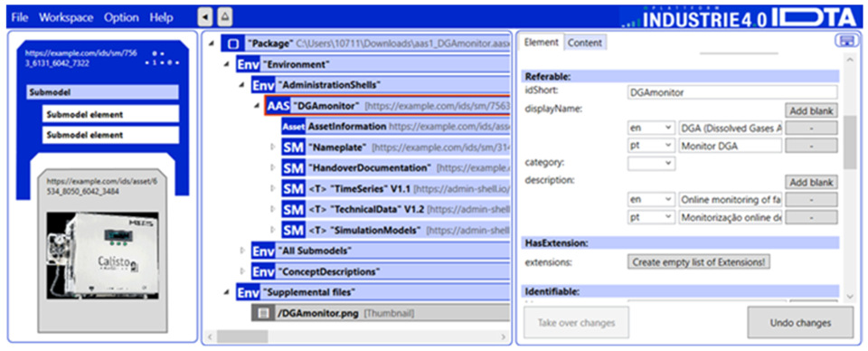Viewport: 868px width, 351px height.
Task: Click the SM icon beside TimeSeries
Action: click(293, 189)
